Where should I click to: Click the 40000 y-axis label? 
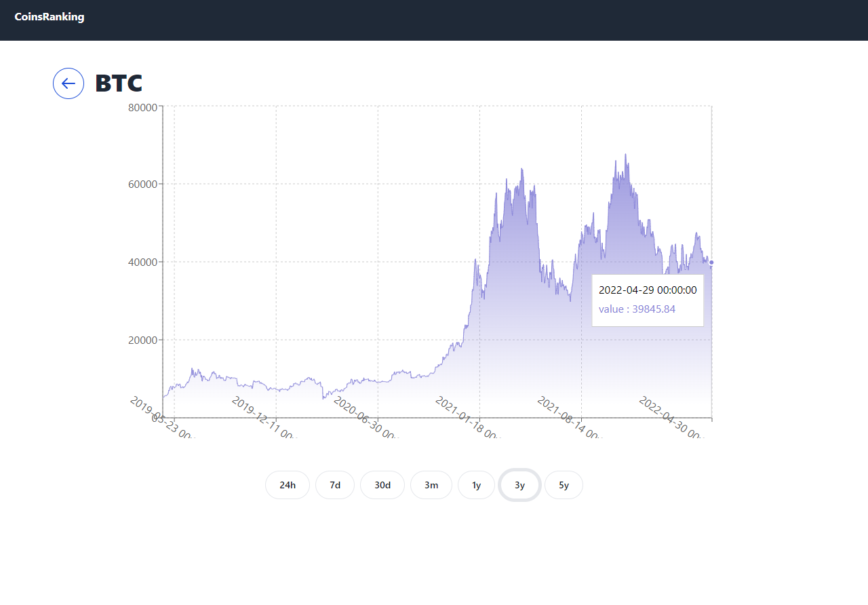pyautogui.click(x=143, y=262)
